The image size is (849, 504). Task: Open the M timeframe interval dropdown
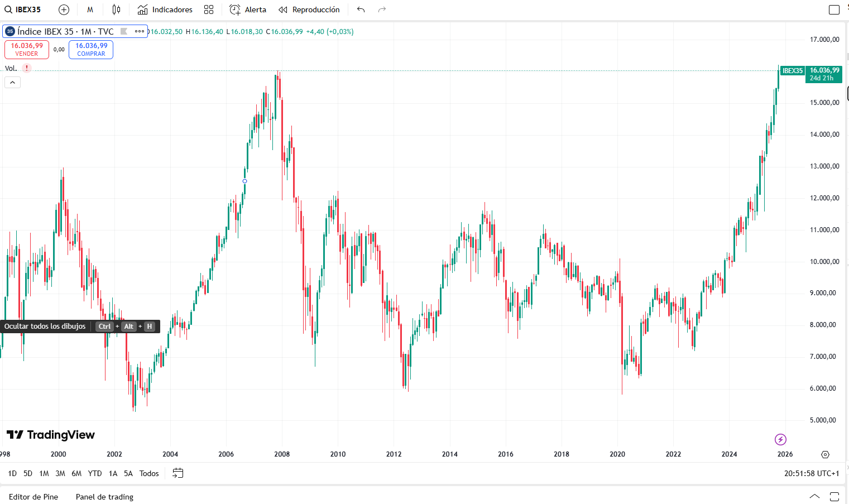pos(90,9)
